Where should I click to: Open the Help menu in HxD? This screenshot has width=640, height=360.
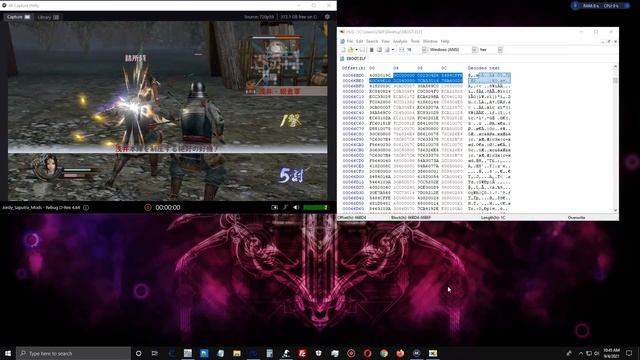click(445, 41)
